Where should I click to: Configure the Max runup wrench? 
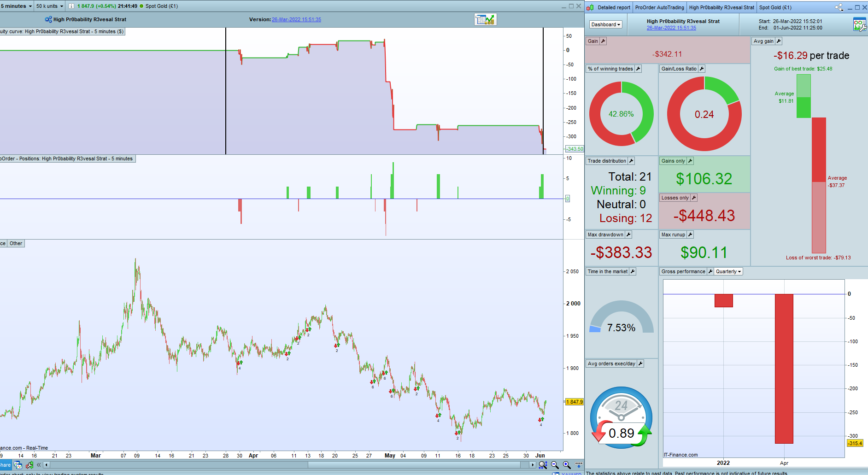pyautogui.click(x=690, y=235)
